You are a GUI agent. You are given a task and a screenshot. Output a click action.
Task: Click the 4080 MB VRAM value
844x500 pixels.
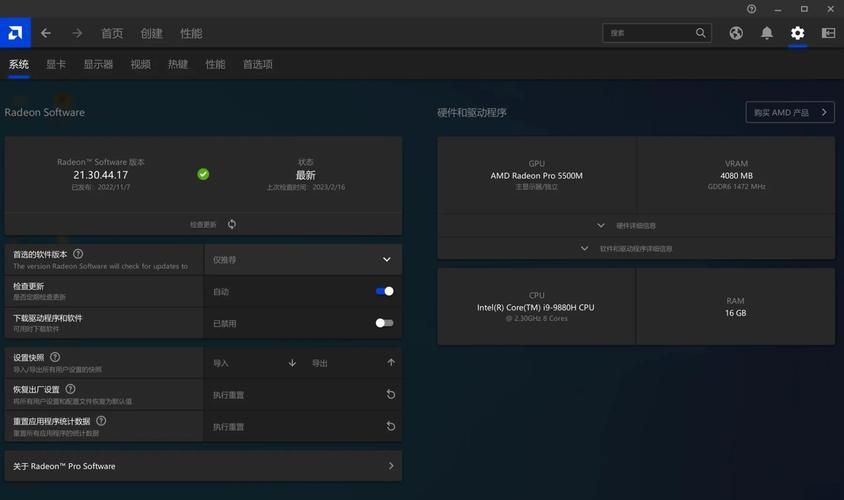pyautogui.click(x=736, y=175)
